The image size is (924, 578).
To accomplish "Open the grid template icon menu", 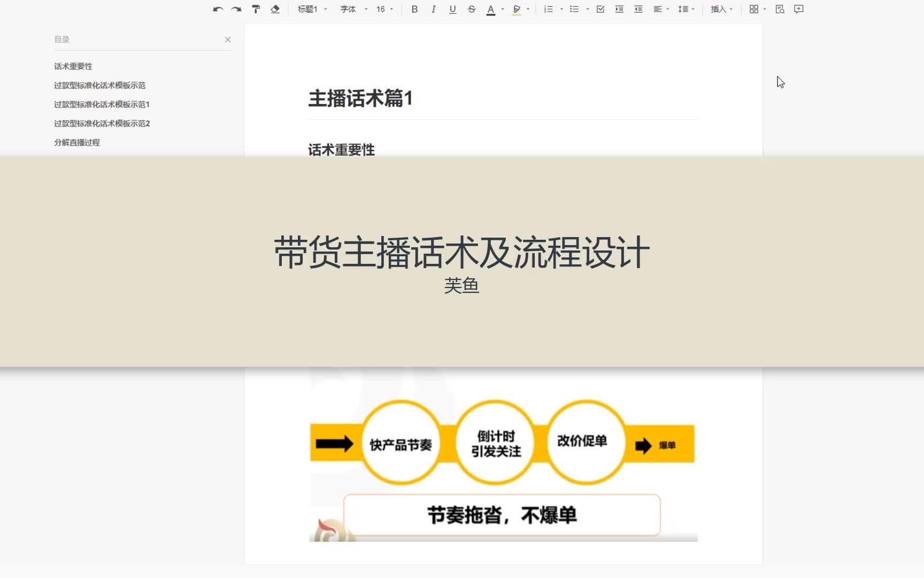I will click(x=757, y=9).
